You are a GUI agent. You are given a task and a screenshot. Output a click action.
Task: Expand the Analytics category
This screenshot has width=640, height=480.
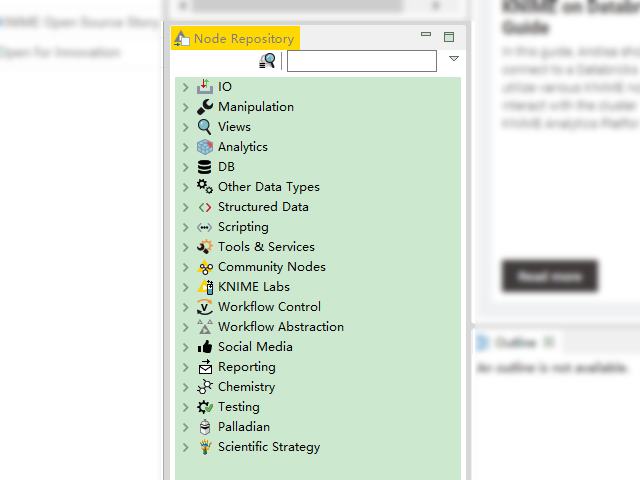pos(186,147)
